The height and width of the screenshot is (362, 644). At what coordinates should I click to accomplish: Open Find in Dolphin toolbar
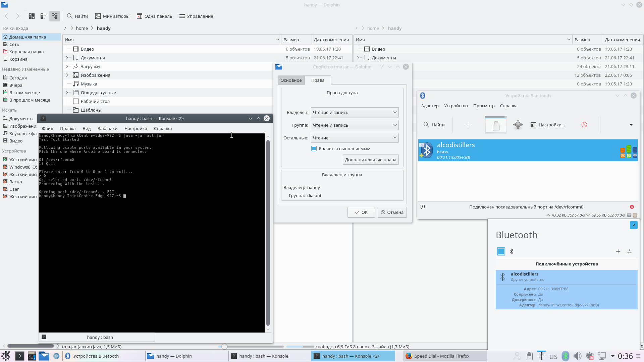tap(77, 16)
